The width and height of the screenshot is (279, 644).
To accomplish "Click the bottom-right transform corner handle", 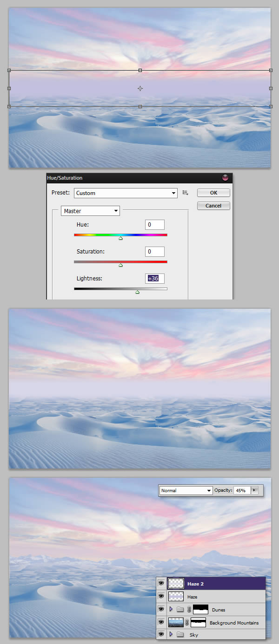I will click(x=271, y=106).
